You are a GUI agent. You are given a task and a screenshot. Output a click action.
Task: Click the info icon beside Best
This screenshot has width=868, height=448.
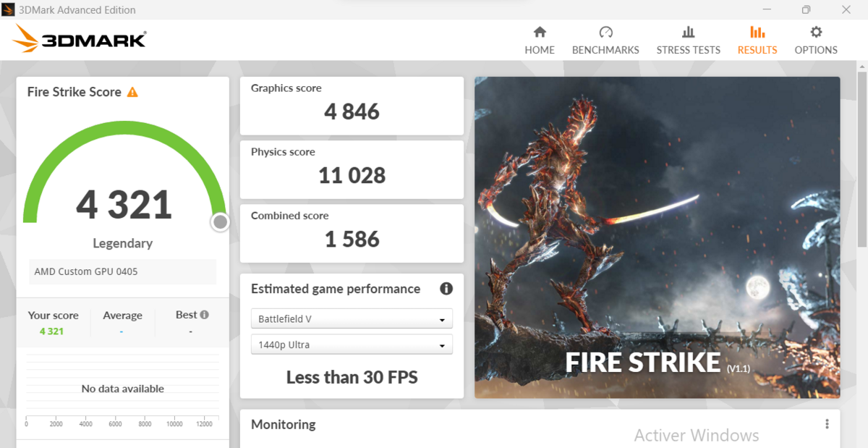[x=205, y=315]
